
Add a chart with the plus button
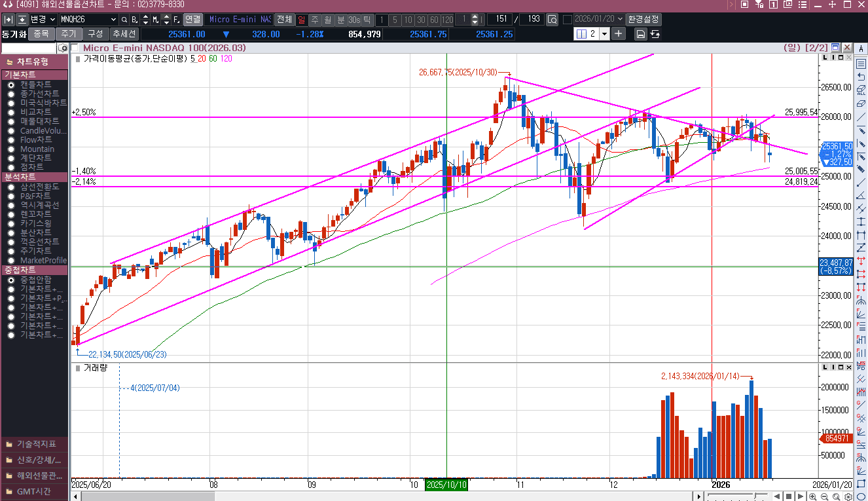[619, 33]
